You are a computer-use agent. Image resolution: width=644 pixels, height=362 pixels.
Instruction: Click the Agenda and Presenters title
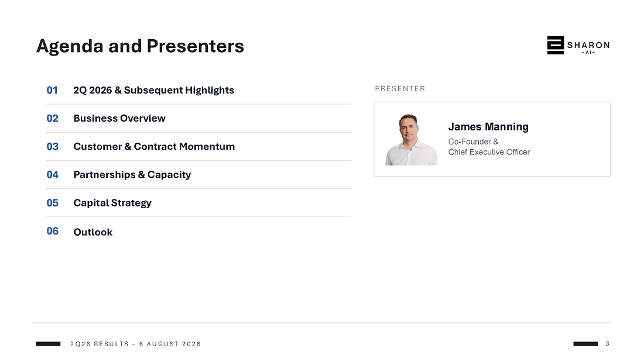(140, 46)
